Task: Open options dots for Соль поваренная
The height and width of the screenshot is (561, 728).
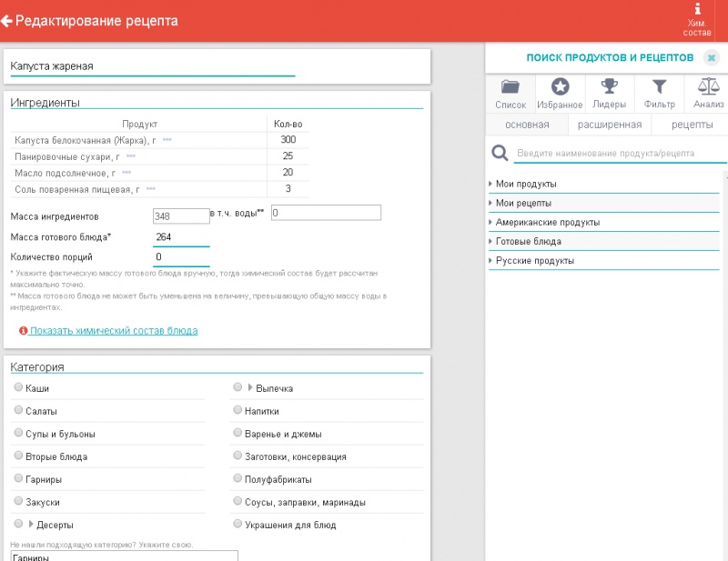Action: (151, 189)
